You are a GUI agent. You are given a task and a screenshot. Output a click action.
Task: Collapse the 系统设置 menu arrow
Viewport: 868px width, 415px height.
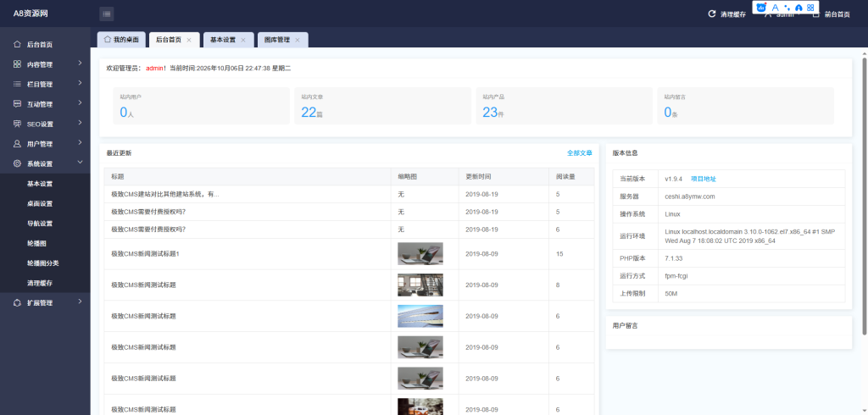pyautogui.click(x=81, y=163)
